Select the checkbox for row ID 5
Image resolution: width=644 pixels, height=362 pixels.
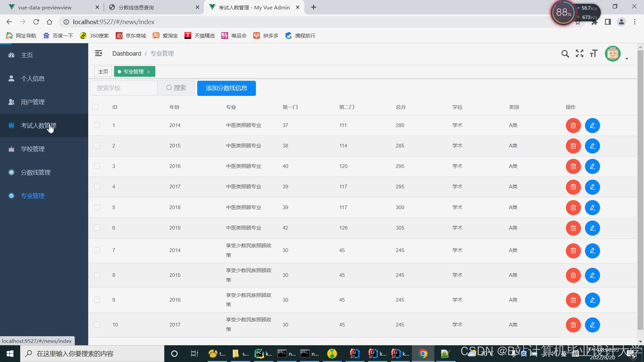point(97,207)
